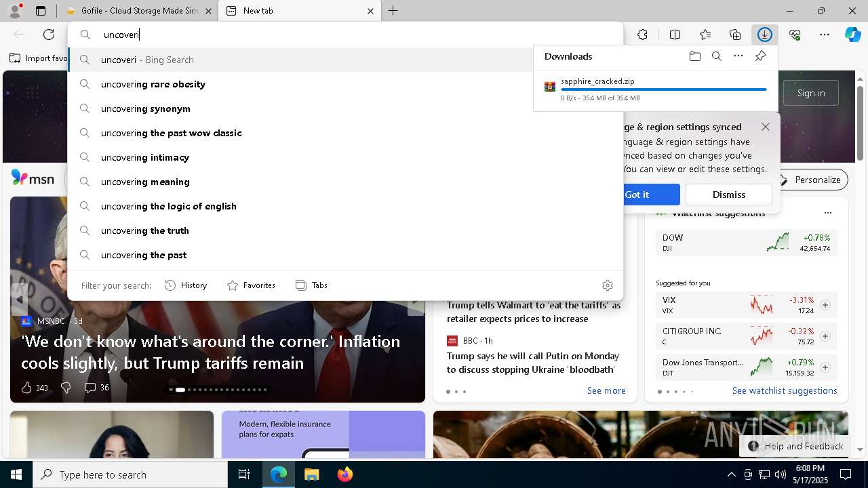Add VIX to the watchlist
The image size is (868, 488).
point(825,305)
